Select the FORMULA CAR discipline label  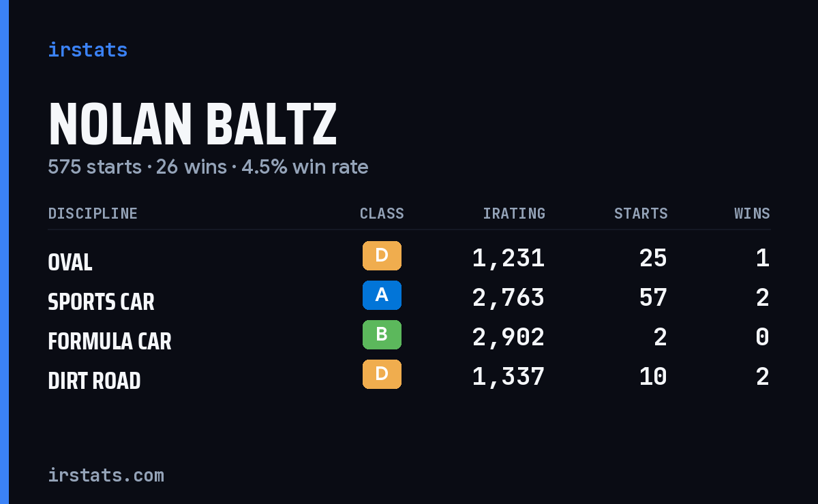[110, 341]
